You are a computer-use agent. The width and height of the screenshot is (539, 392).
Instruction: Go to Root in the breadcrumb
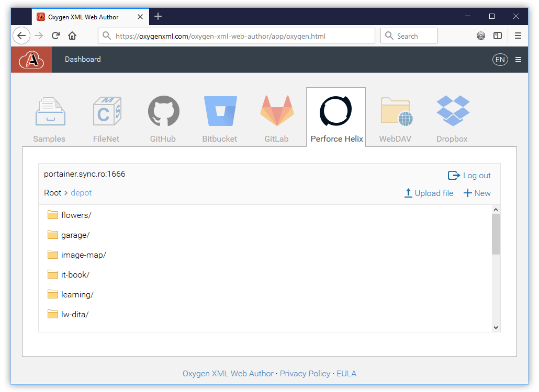pos(53,192)
